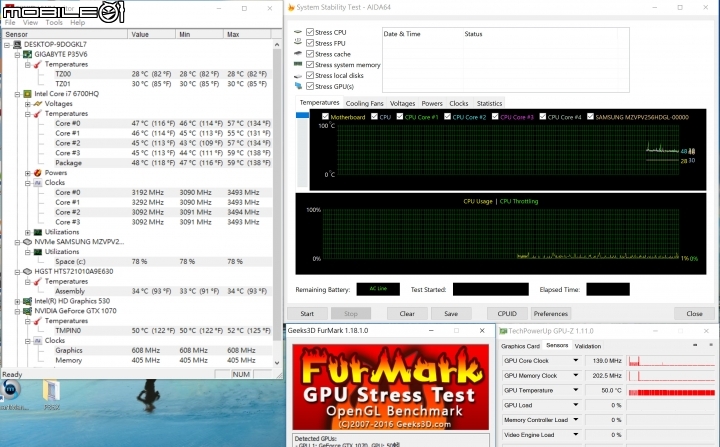Click the card icon beside NVIDIA GeForce GTX 1070

point(28,311)
